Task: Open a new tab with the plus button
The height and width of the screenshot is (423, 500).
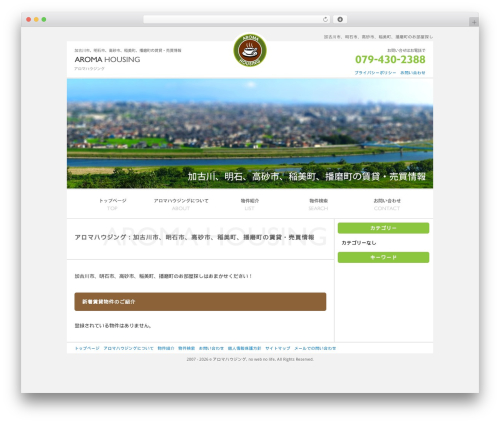Action: point(474,22)
